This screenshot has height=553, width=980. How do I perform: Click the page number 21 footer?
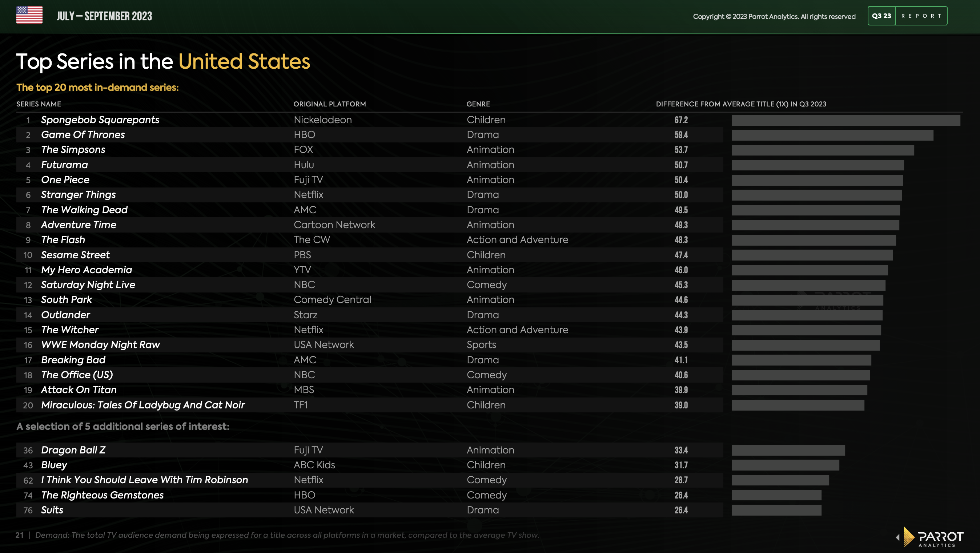[19, 535]
